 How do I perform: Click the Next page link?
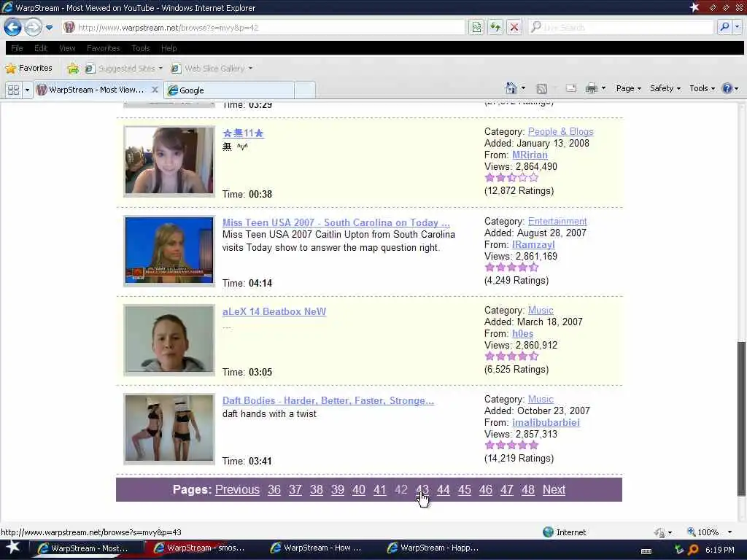coord(554,489)
